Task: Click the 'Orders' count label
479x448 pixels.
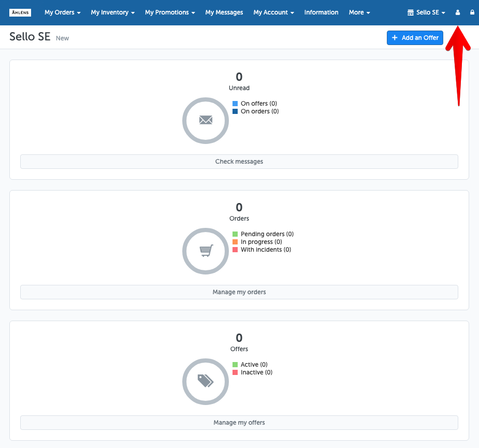Action: click(x=239, y=219)
